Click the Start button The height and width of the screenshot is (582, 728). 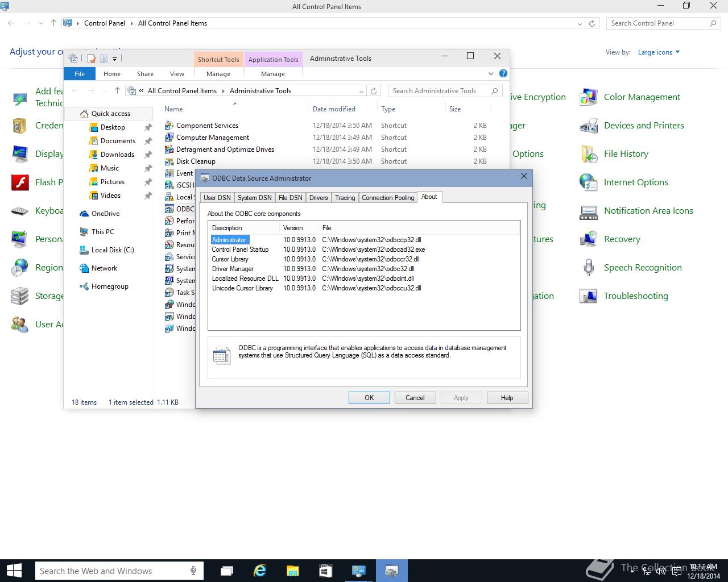[x=14, y=571]
